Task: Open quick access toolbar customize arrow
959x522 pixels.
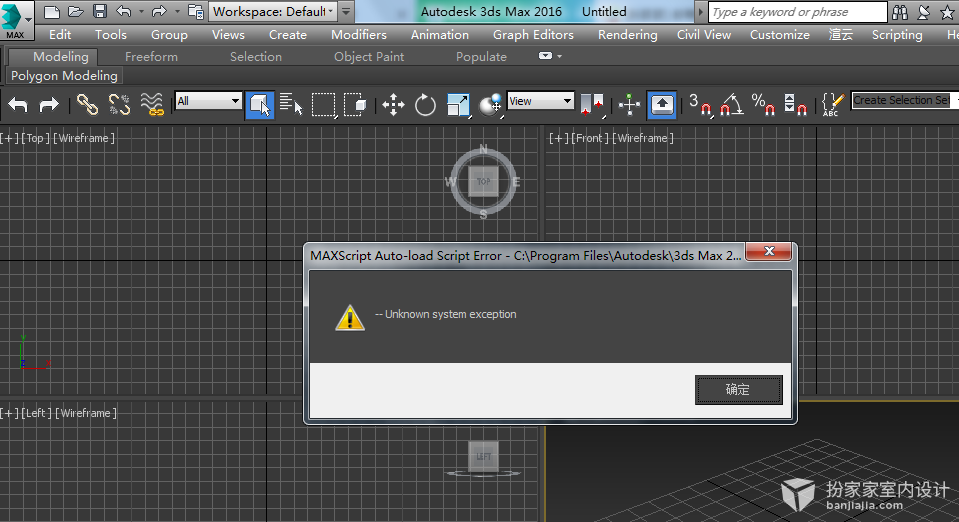Action: click(x=346, y=11)
